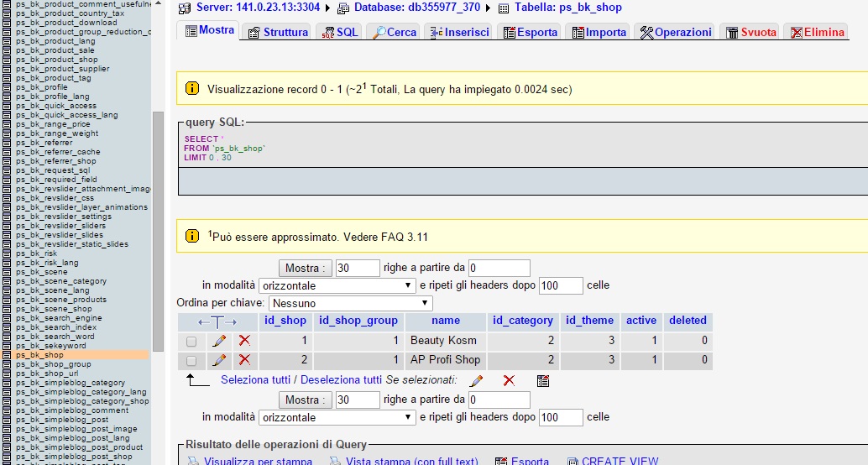Click the red X delete icon for Beauty Kosm row

tap(244, 341)
